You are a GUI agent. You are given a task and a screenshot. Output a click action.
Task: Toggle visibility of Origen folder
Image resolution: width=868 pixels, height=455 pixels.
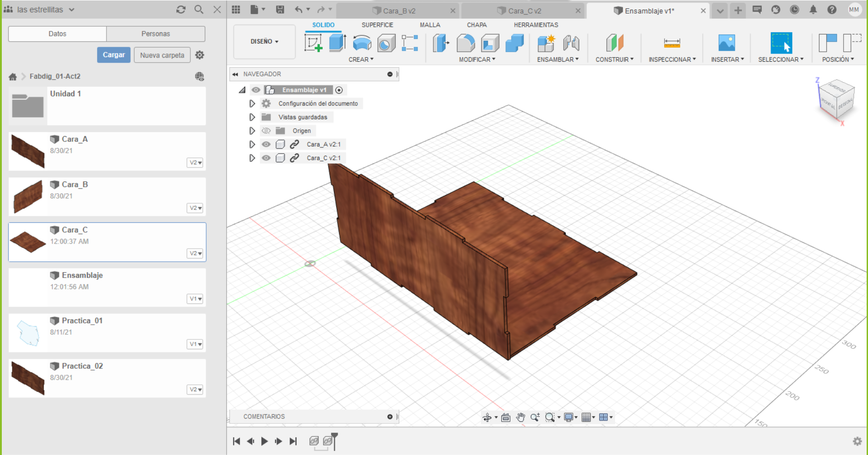coord(266,131)
